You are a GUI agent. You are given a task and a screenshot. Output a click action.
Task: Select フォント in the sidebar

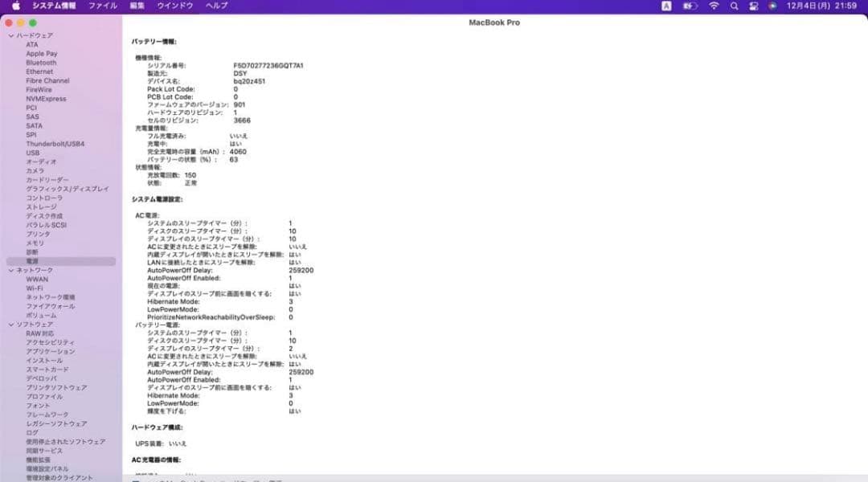(x=39, y=406)
